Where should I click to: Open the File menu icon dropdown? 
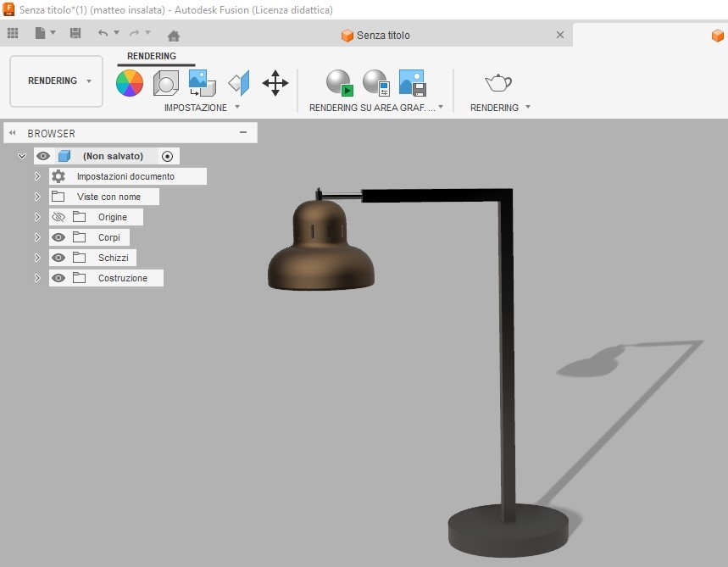pos(45,32)
